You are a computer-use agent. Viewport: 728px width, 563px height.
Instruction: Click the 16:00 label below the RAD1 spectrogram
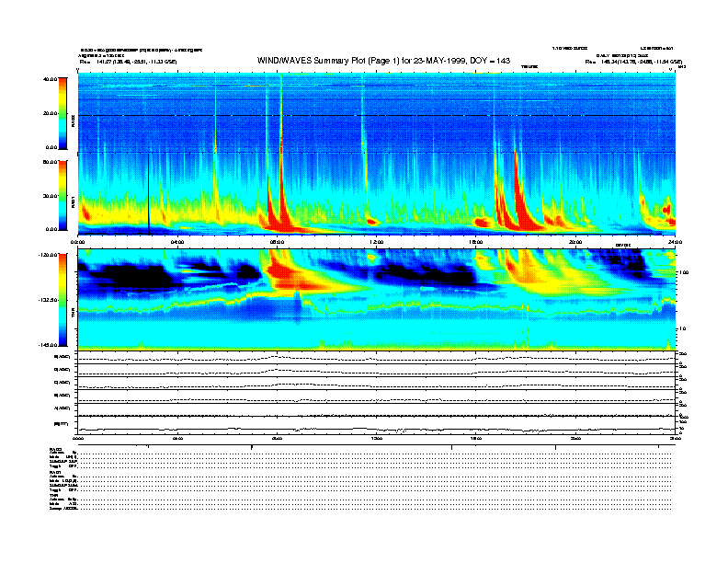coord(476,242)
